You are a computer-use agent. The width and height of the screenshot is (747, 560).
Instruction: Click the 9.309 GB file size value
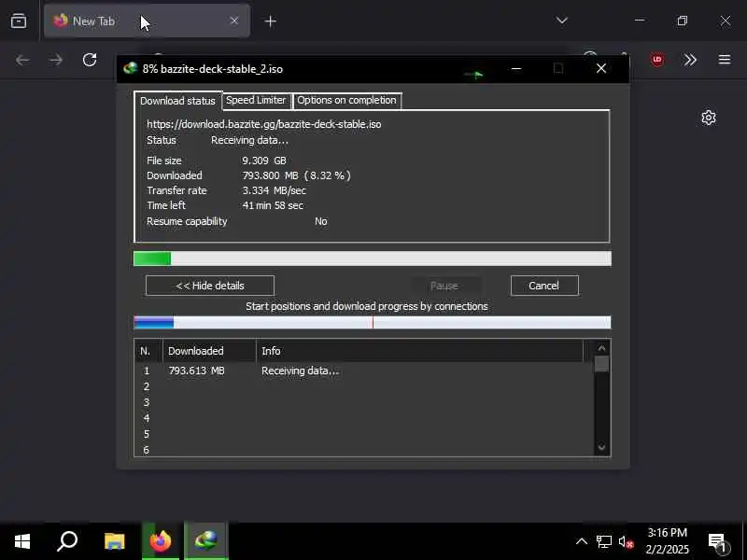click(x=264, y=161)
